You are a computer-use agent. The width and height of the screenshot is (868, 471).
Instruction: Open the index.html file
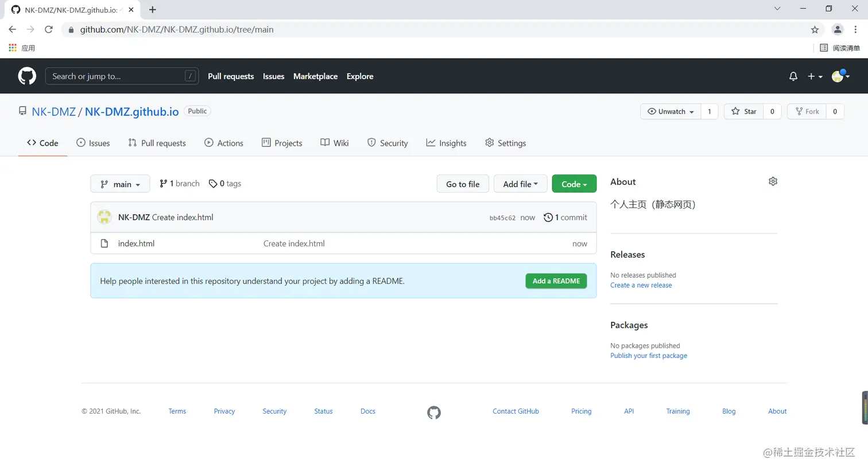(136, 243)
